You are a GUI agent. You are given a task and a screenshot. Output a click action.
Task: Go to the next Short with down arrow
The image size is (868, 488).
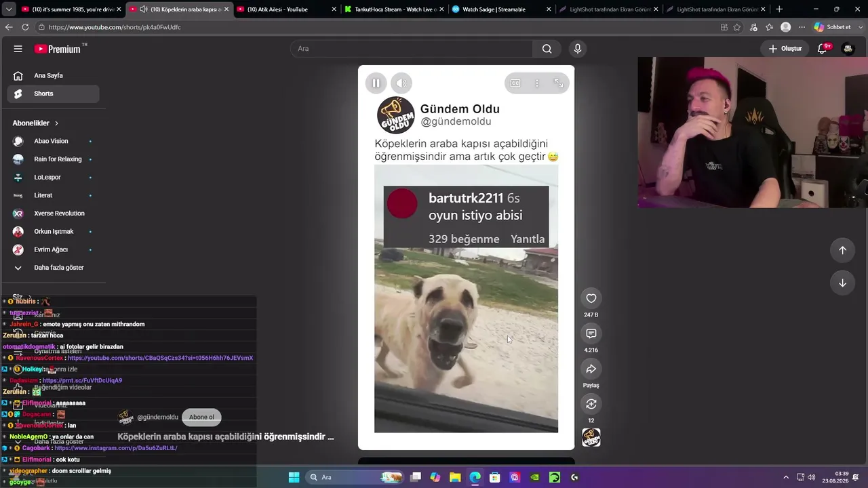click(x=842, y=283)
